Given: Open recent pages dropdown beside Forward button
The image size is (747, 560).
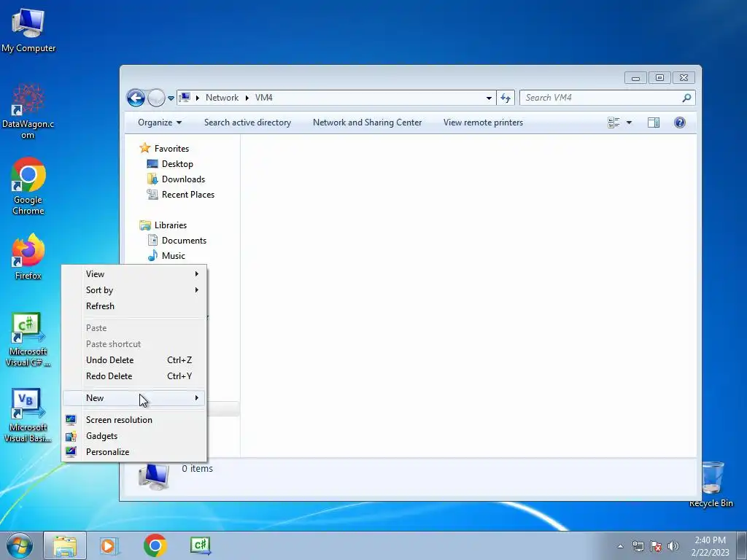Looking at the screenshot, I should (x=171, y=98).
